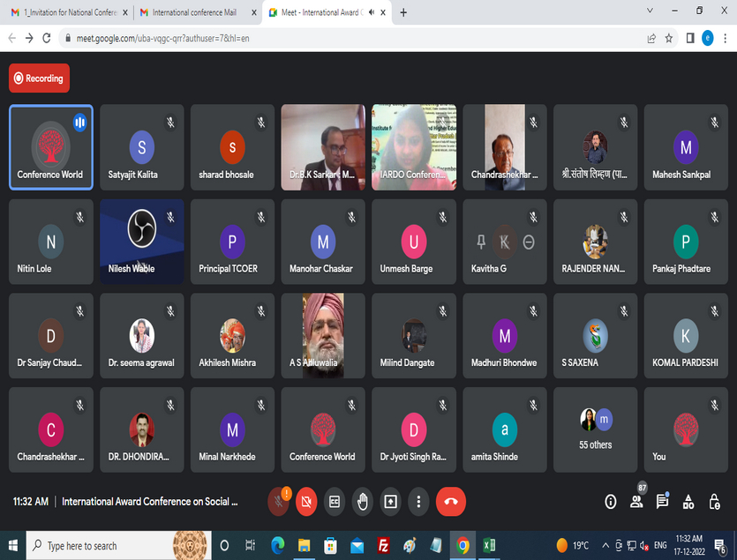The width and height of the screenshot is (737, 560).
Task: Show hidden system tray icons
Action: click(605, 545)
